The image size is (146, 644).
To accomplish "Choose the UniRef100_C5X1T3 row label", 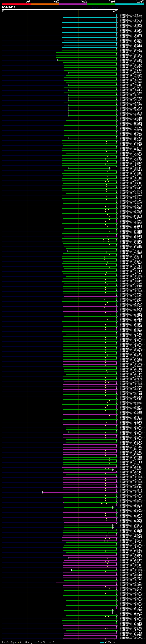I will (x=131, y=77).
